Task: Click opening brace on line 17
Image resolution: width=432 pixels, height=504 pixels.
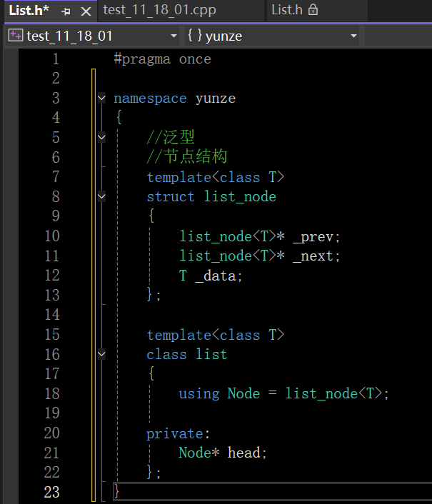Action: tap(151, 373)
